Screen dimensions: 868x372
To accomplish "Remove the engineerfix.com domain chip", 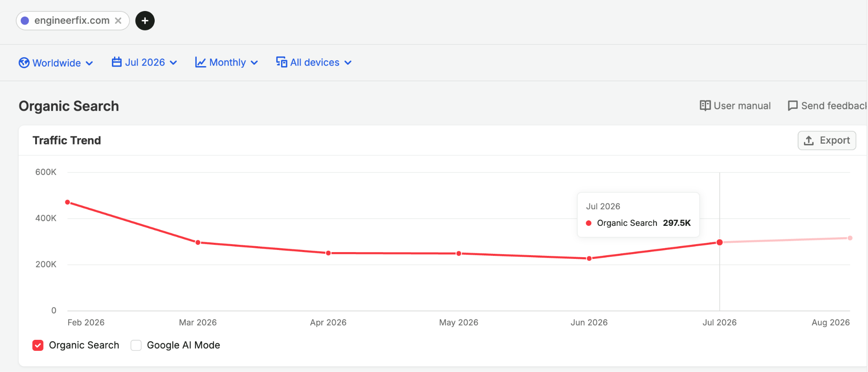I will [118, 20].
